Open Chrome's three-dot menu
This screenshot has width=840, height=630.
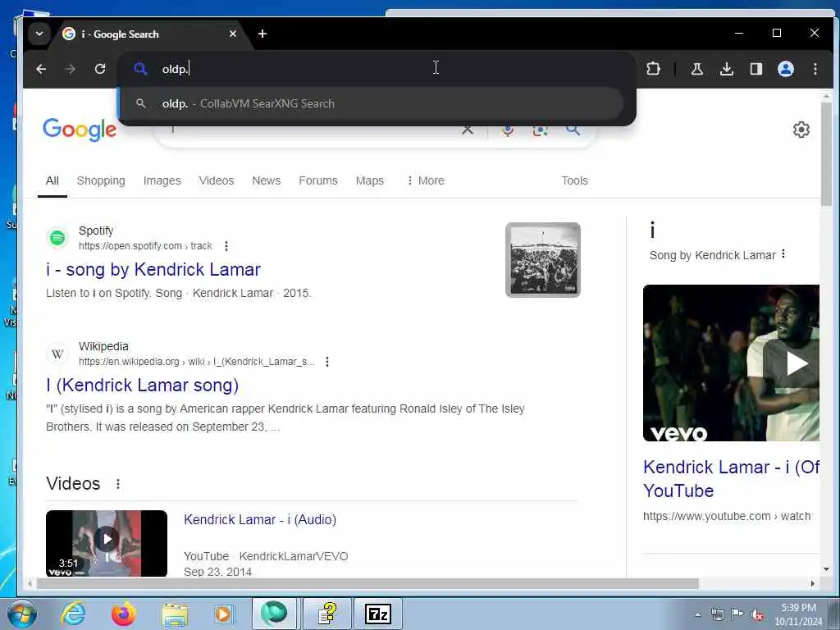tap(815, 69)
